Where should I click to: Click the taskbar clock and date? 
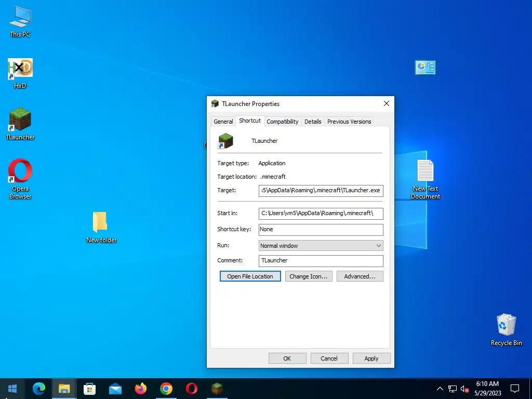coord(487,389)
